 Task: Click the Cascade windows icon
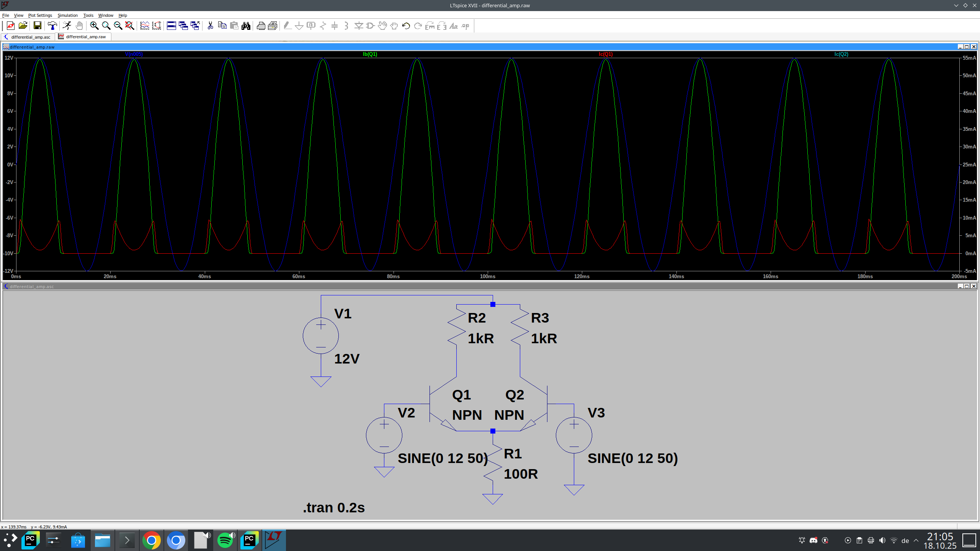pos(183,26)
